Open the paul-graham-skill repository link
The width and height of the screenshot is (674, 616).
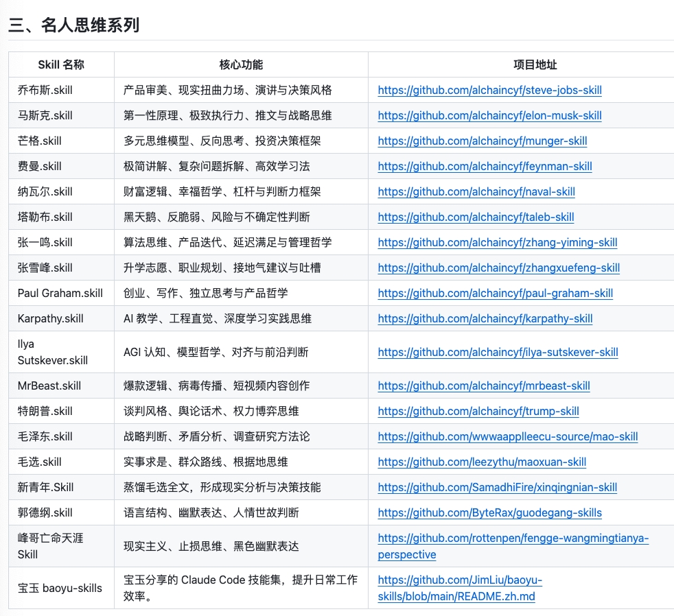pyautogui.click(x=495, y=293)
